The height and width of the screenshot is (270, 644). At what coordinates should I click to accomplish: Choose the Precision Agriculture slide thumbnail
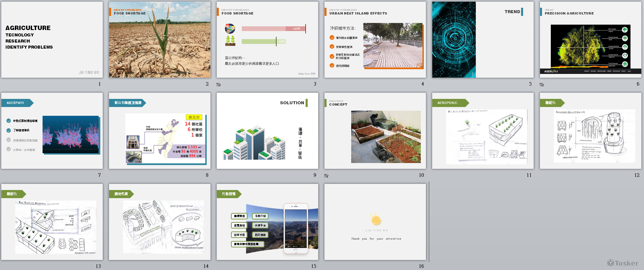[x=590, y=40]
